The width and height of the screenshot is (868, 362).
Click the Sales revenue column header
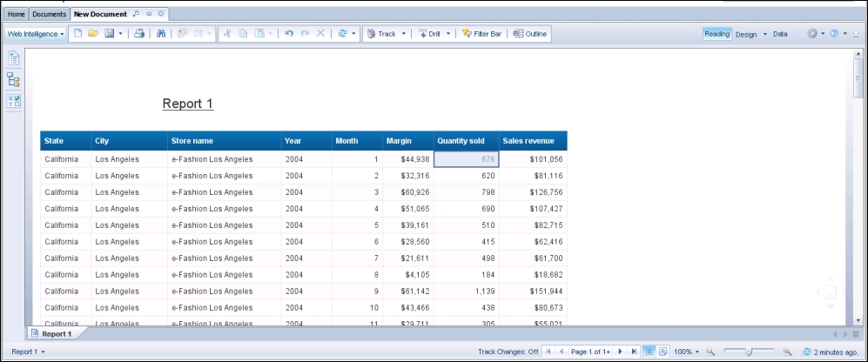(x=533, y=141)
